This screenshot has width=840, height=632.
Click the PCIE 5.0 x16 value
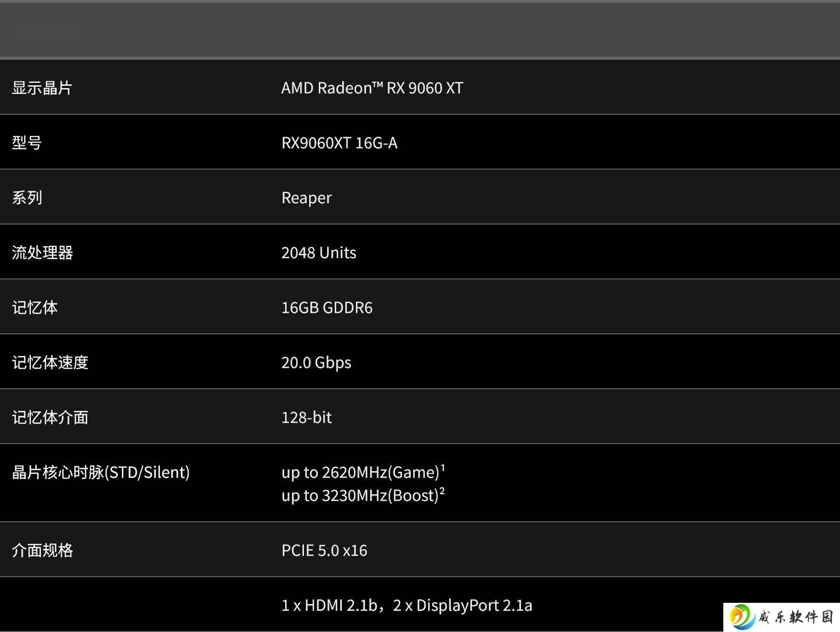click(x=324, y=550)
